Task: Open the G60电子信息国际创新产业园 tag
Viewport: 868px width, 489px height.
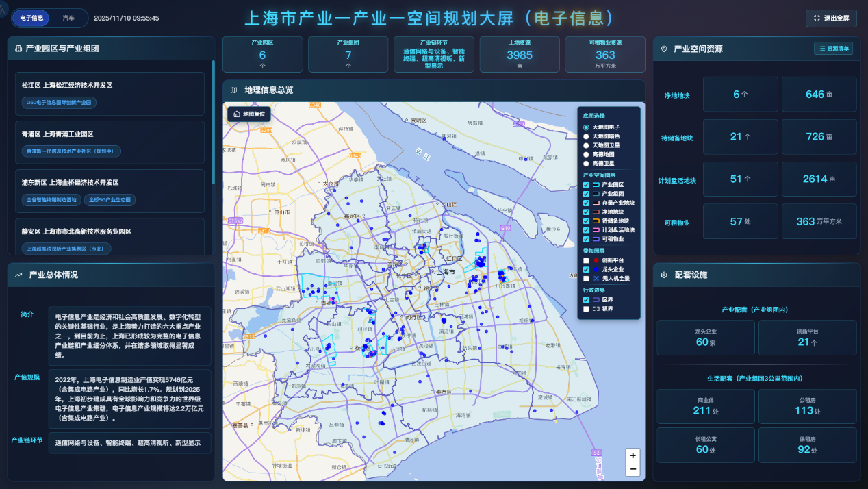Action: pyautogui.click(x=58, y=103)
